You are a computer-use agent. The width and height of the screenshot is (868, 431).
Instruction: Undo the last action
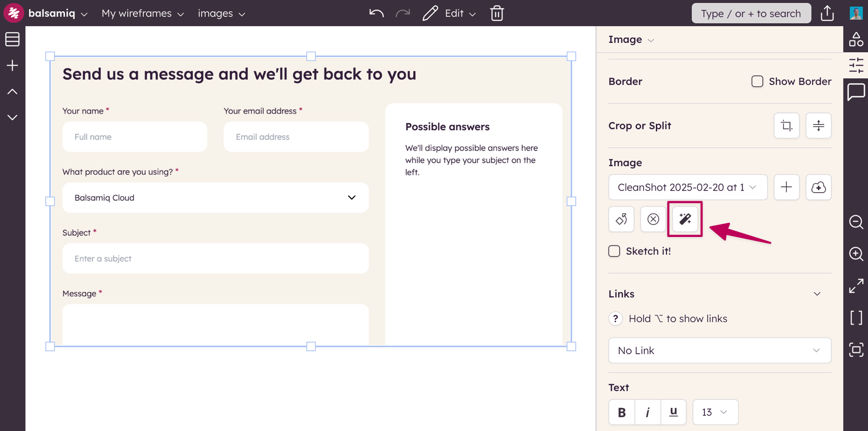pyautogui.click(x=377, y=13)
